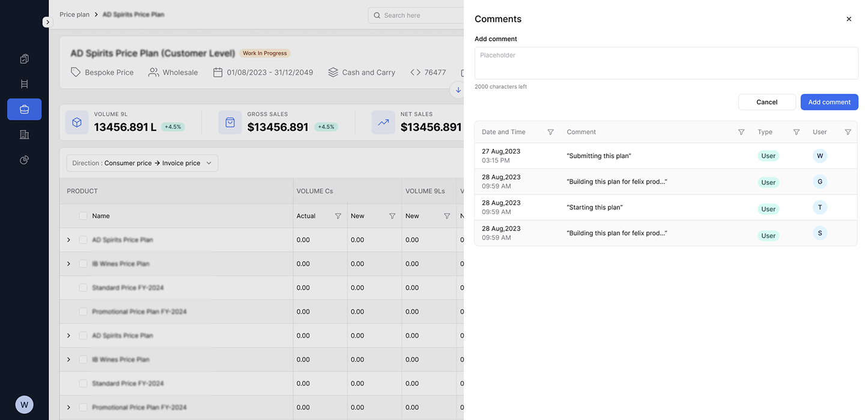Open the building icon in sidebar
The height and width of the screenshot is (420, 868).
tap(24, 134)
